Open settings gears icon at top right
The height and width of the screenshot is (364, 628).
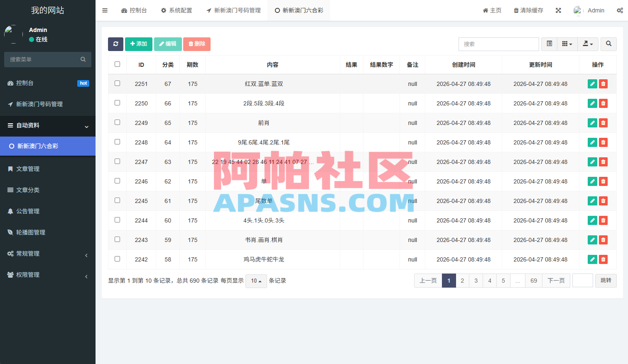620,10
